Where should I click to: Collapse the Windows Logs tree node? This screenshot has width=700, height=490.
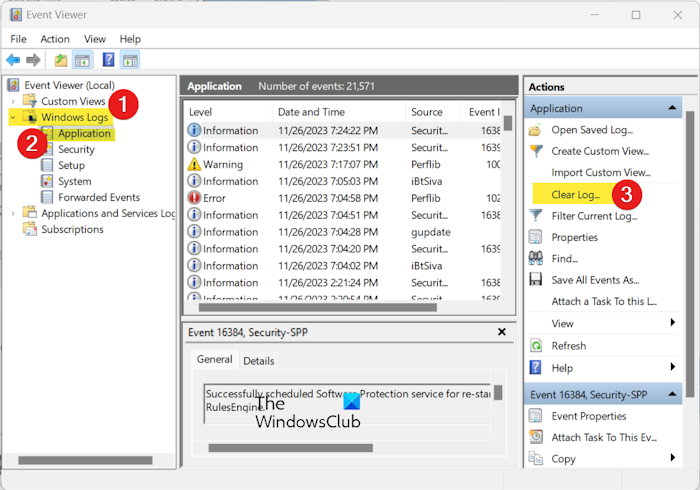tap(13, 118)
